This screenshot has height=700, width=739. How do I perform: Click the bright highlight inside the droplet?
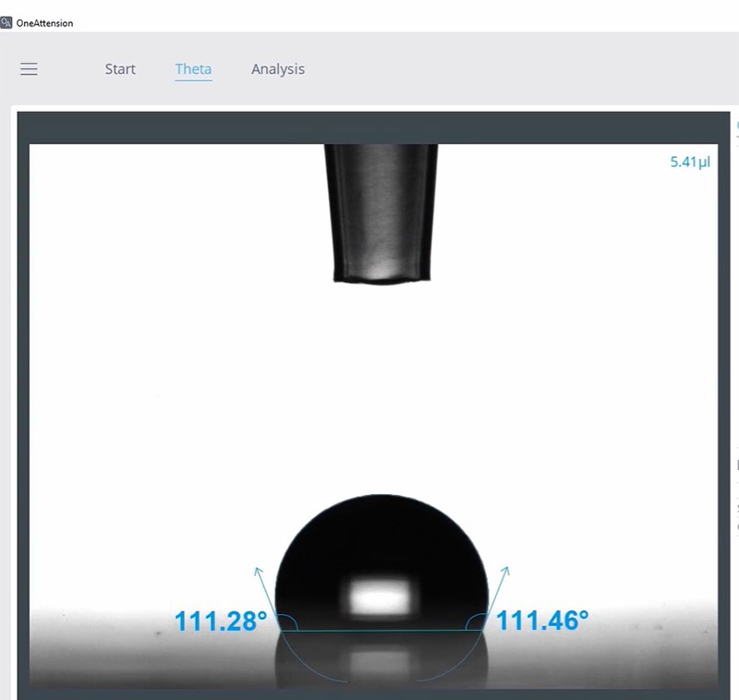[381, 597]
